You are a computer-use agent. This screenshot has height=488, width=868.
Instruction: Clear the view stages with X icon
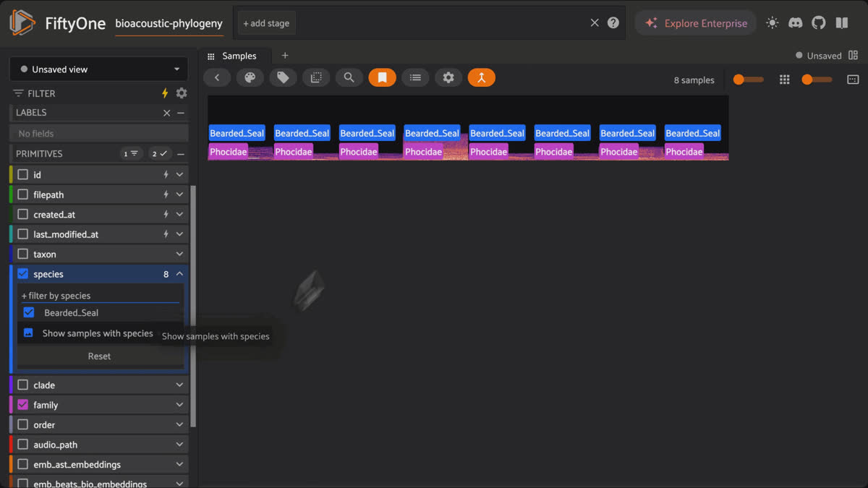coord(595,23)
